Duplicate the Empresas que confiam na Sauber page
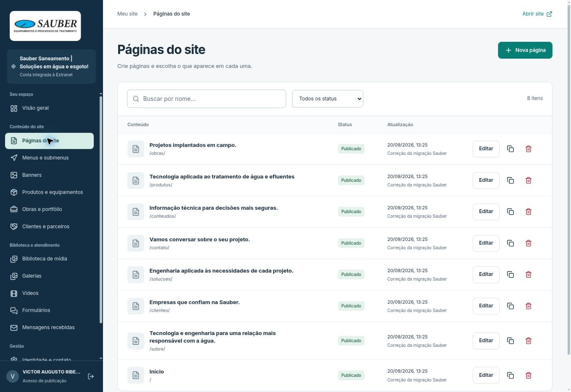The image size is (571, 392). point(510,306)
